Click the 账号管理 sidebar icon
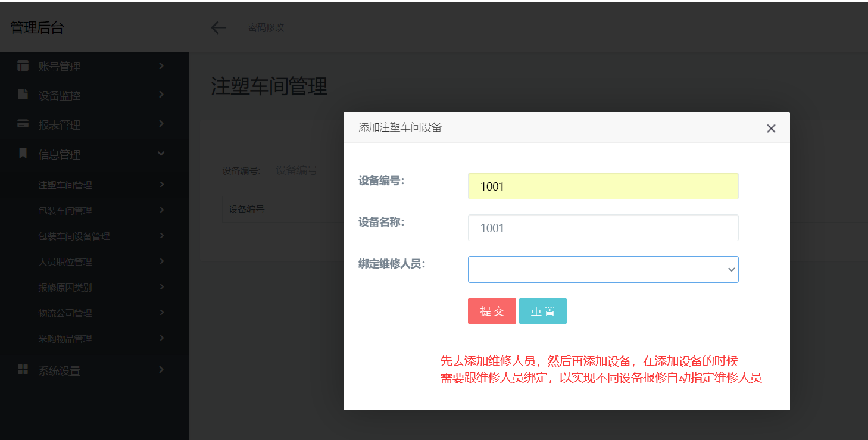 (x=23, y=66)
